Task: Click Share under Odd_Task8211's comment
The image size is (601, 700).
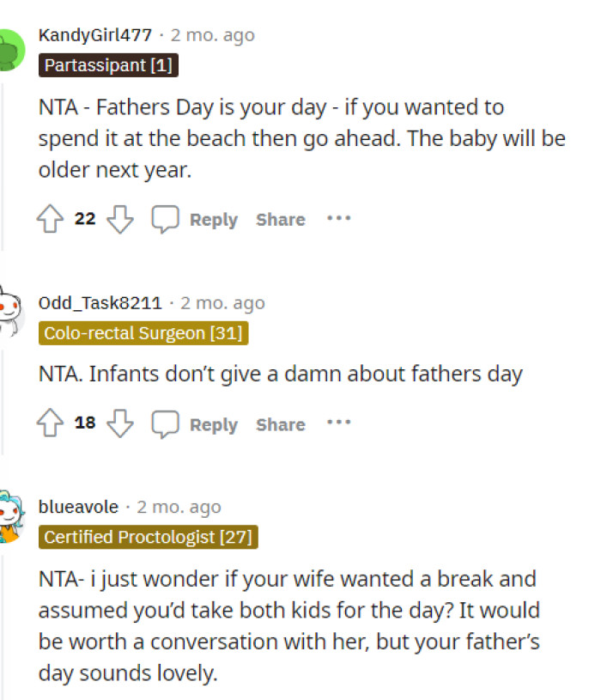Action: [280, 424]
